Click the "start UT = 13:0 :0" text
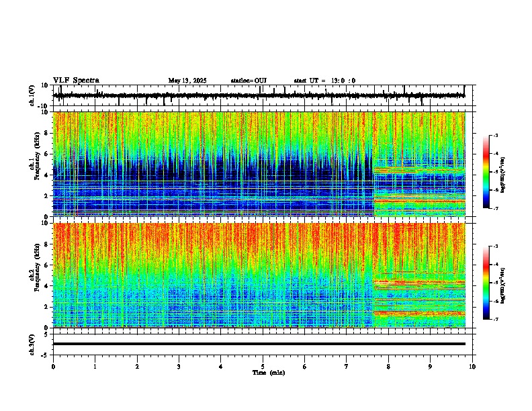Screen dimensions: 532x411 click(324, 81)
